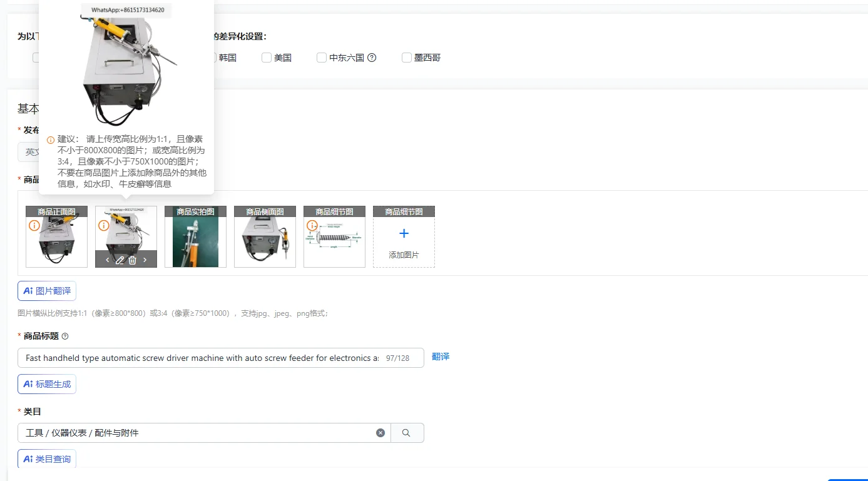
Task: Open the help icon next to 中东六国
Action: click(372, 58)
